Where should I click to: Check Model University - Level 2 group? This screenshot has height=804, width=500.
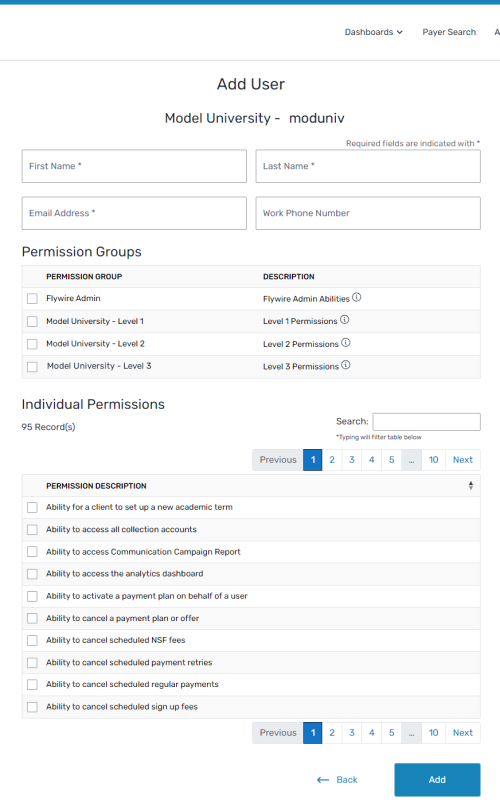pos(32,344)
